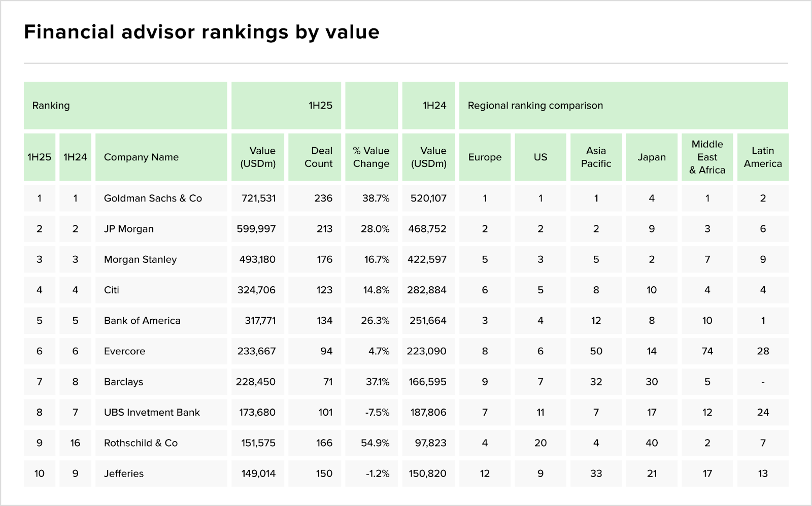This screenshot has width=812, height=506.
Task: Select the deal count '94' cell
Action: click(x=315, y=351)
